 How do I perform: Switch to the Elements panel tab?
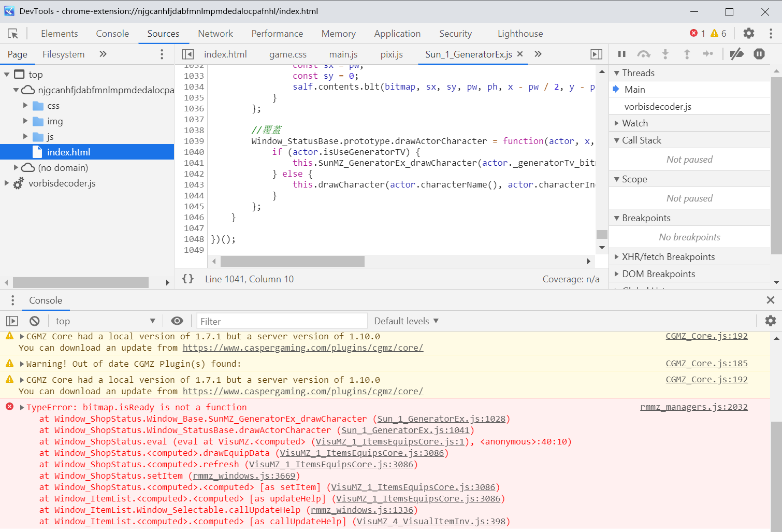click(60, 34)
